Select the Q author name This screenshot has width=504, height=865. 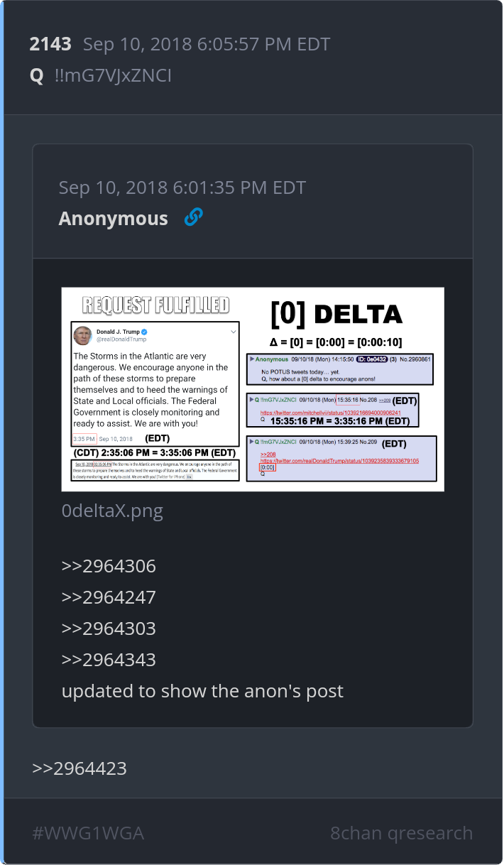coord(37,75)
